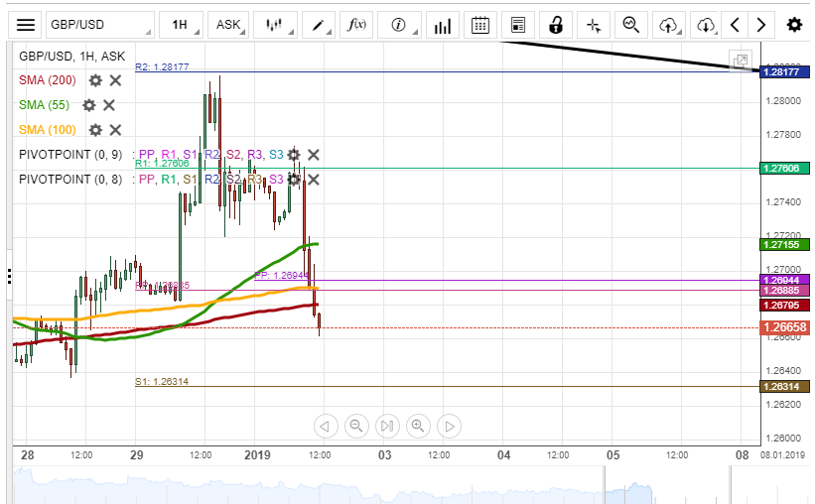Click the PP: 1.26944 line label
Viewport: 815px width, 504px height.
[x=281, y=276]
